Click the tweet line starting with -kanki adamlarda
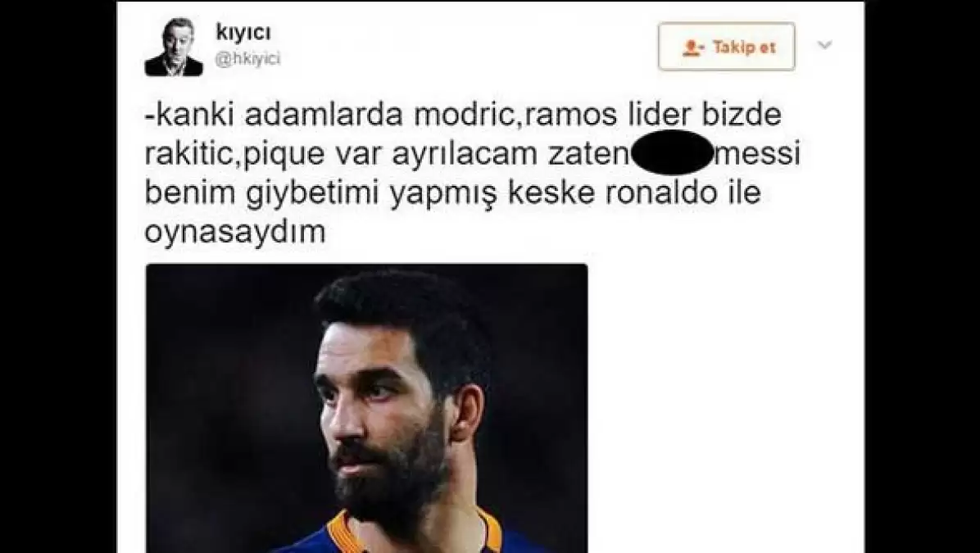980x553 pixels. pyautogui.click(x=462, y=117)
